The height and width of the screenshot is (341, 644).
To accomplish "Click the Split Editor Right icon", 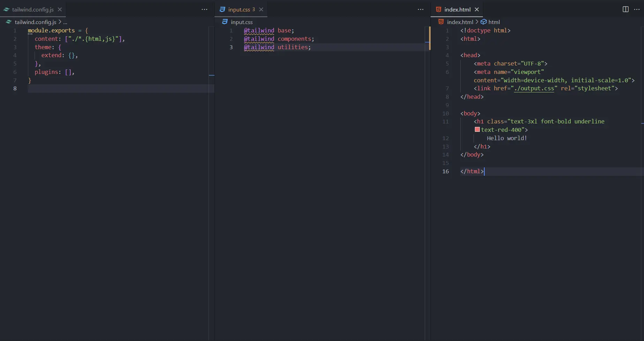I will click(626, 9).
